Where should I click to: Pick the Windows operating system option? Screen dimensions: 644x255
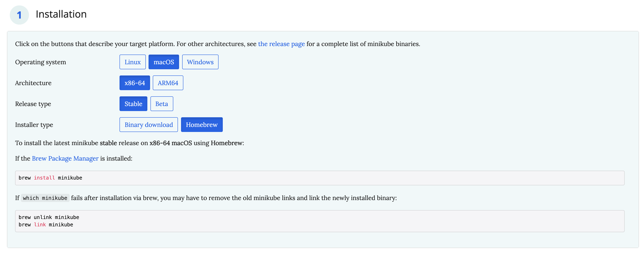(200, 62)
